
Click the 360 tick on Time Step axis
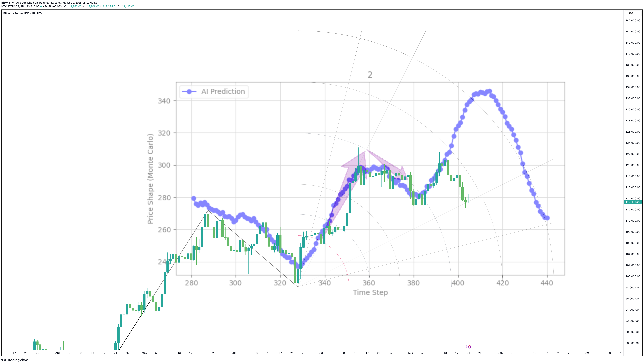369,283
